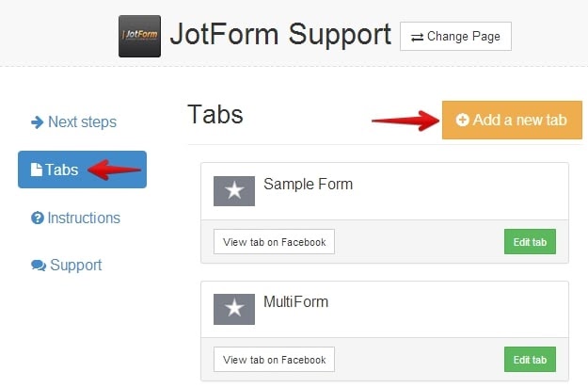Click the Next steps arrow icon
This screenshot has height=388, width=588.
point(38,121)
